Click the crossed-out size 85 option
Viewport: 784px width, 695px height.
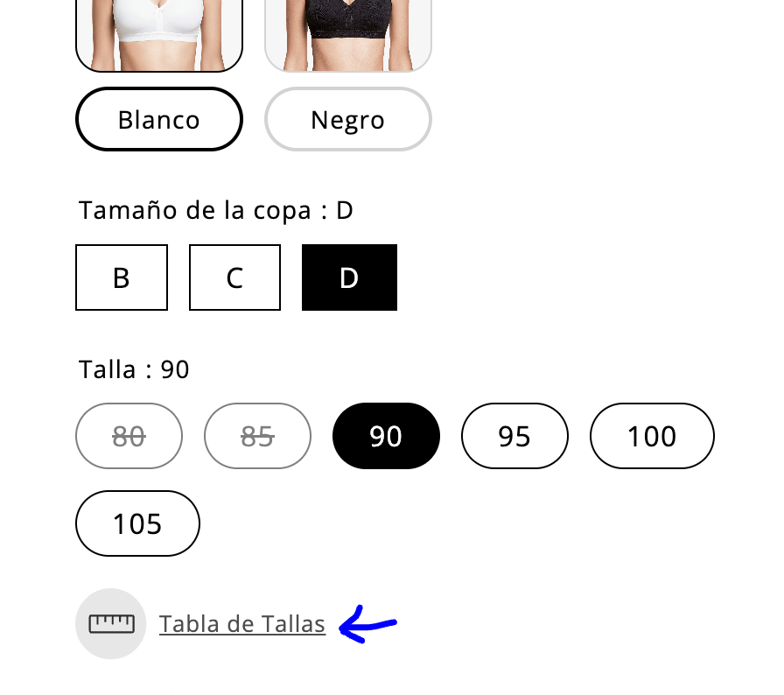pos(257,436)
